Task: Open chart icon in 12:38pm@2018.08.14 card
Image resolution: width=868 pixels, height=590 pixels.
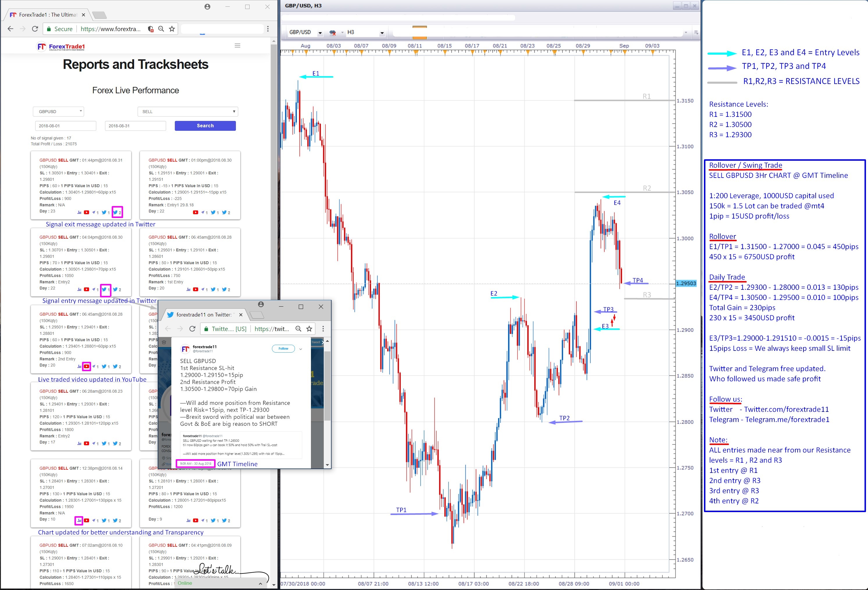Action: [x=79, y=520]
